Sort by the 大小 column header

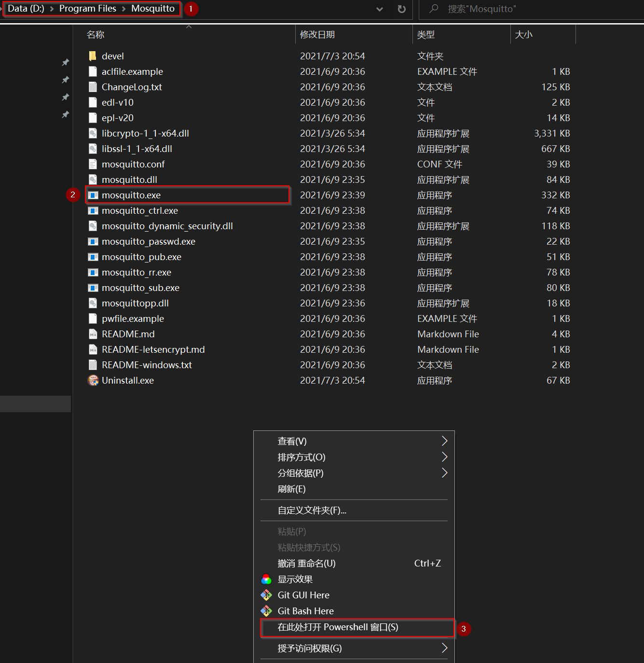click(x=523, y=35)
